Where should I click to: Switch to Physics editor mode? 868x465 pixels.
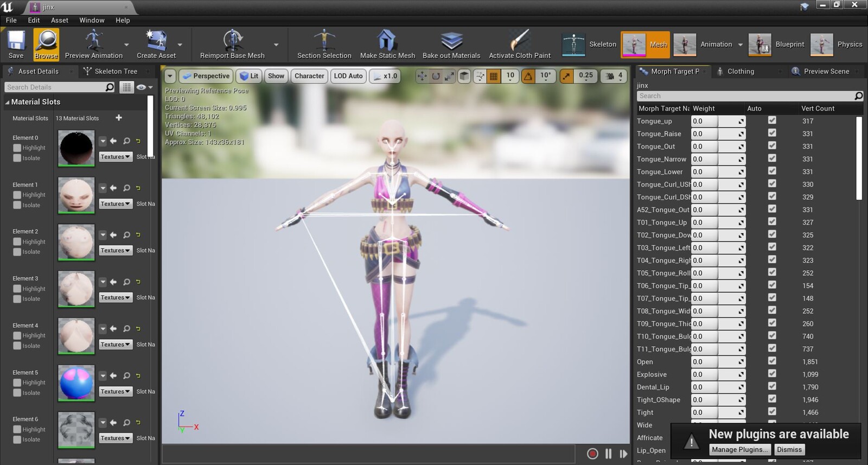click(x=836, y=44)
